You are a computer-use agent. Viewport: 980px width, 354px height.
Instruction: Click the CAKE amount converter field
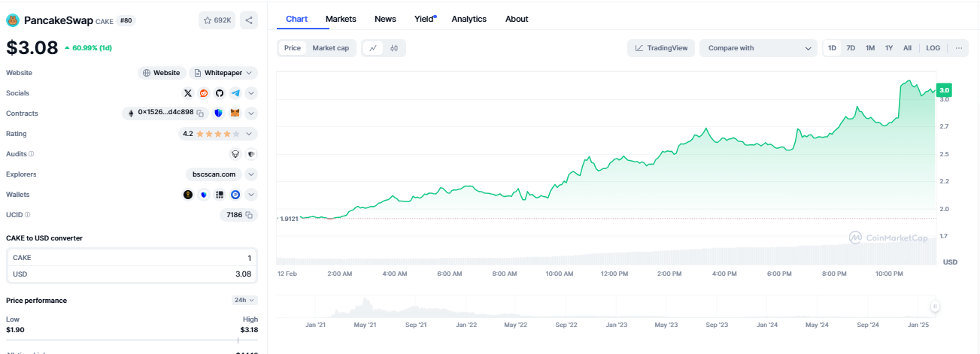tap(132, 258)
